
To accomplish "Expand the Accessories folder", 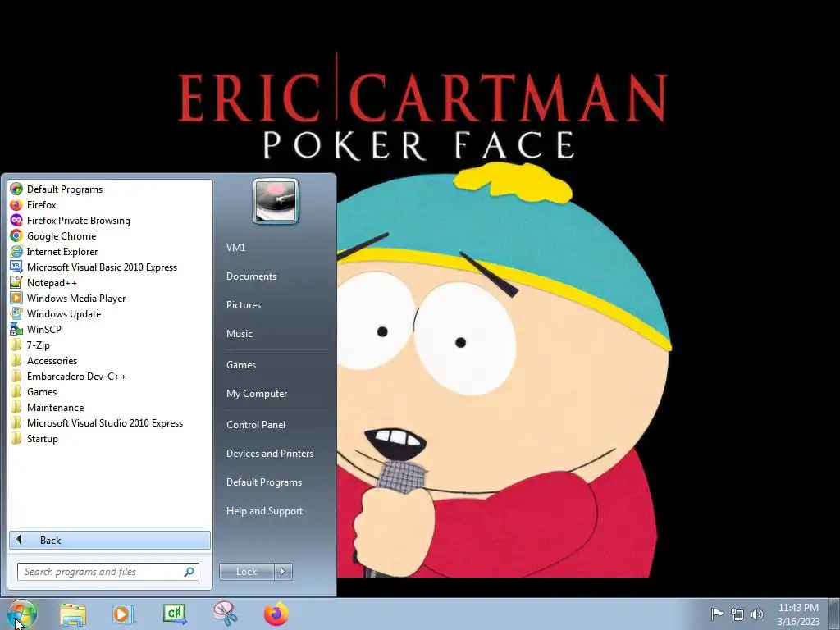I will pyautogui.click(x=110, y=361).
